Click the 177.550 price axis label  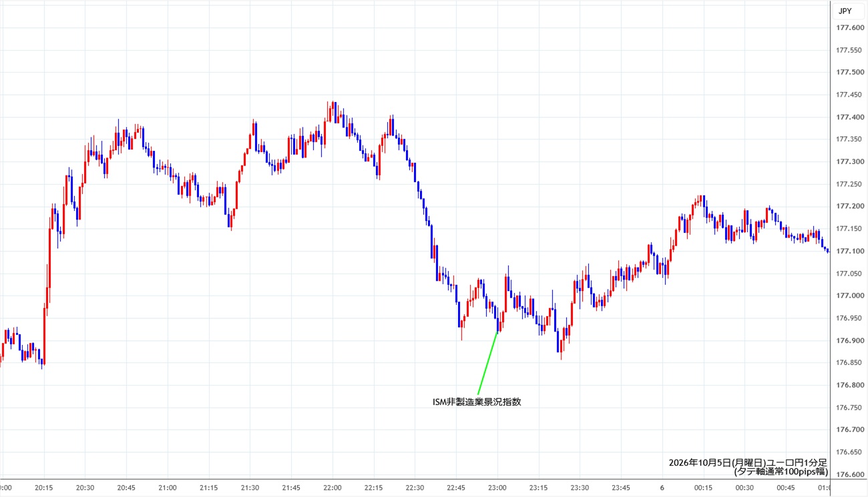851,50
